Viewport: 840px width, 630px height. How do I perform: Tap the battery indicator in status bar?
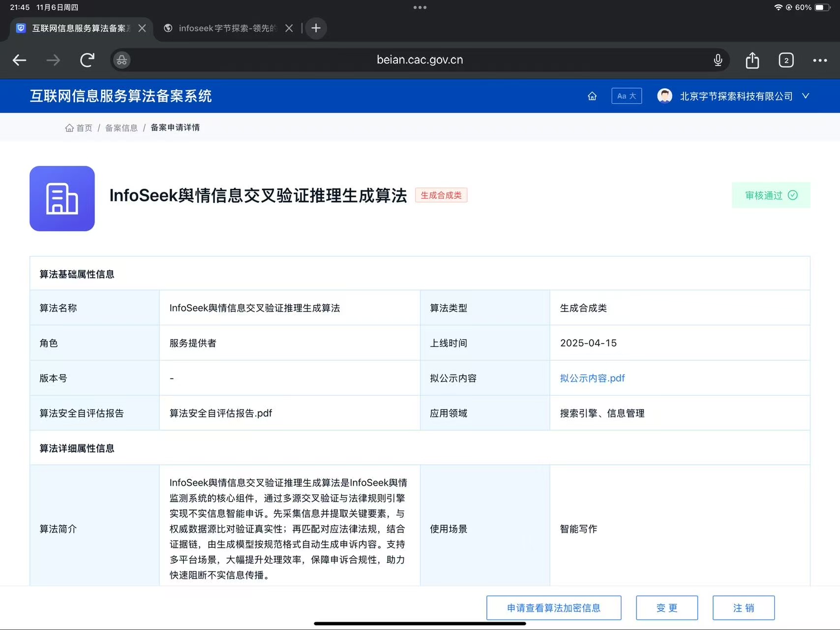(x=822, y=7)
